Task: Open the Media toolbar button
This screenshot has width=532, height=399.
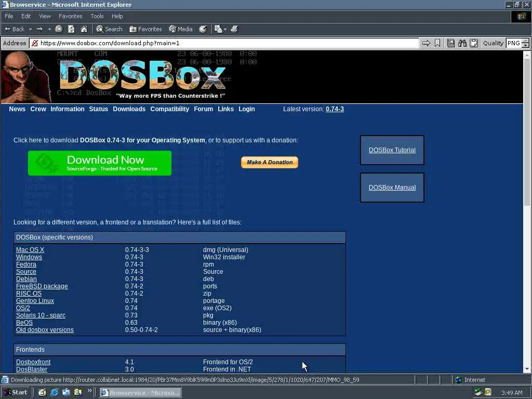Action: (x=180, y=29)
